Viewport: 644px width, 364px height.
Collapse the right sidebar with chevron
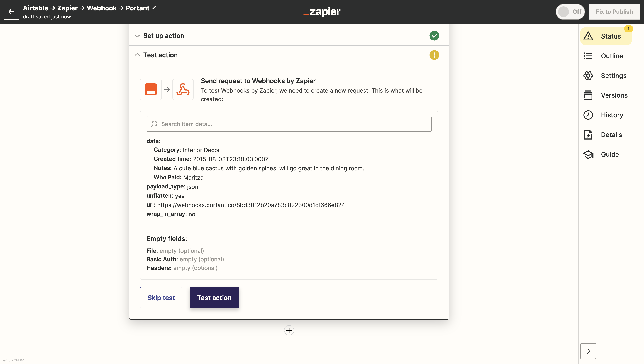588,351
